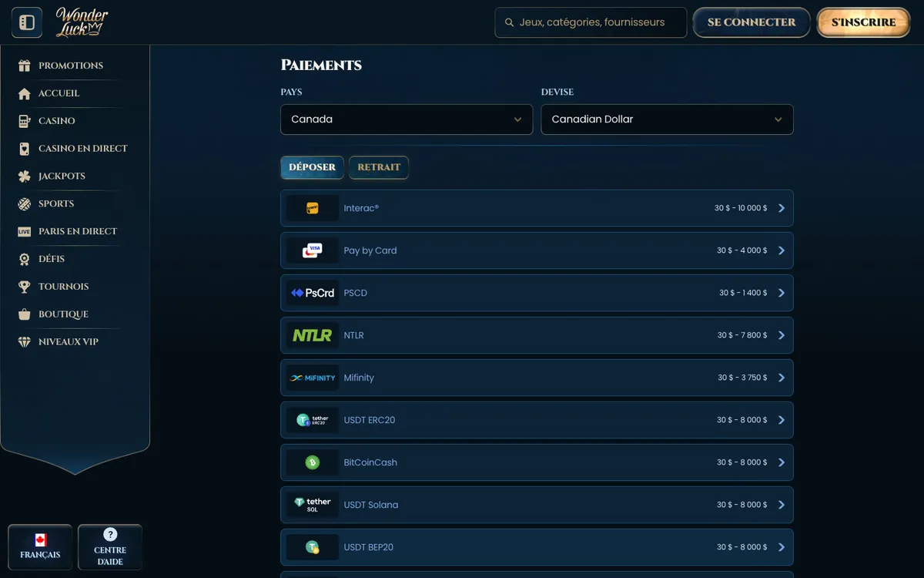The height and width of the screenshot is (578, 924).
Task: Click the Interac® method name
Action: tap(361, 208)
